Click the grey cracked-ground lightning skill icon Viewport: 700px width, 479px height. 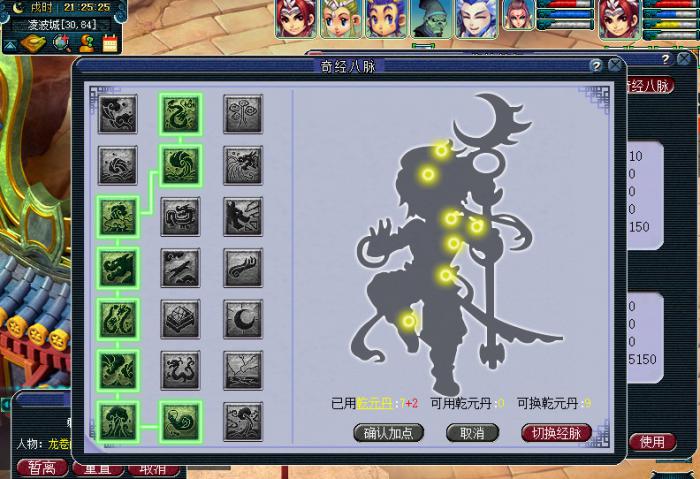pyautogui.click(x=243, y=369)
